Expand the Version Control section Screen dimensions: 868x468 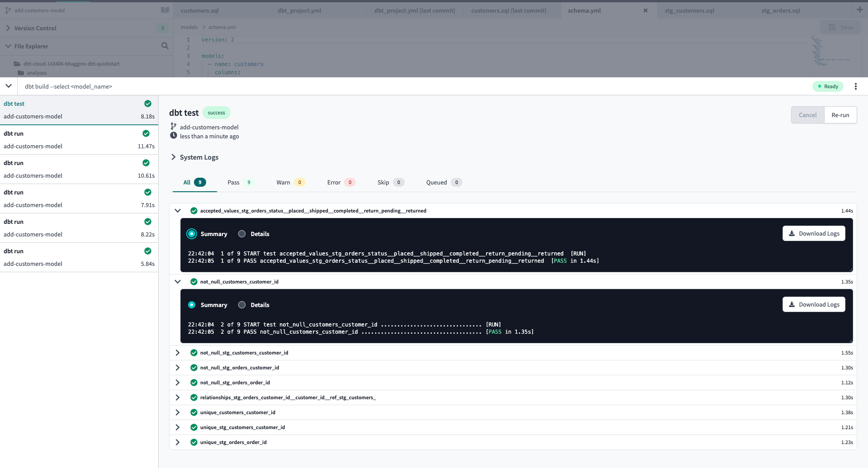click(8, 28)
